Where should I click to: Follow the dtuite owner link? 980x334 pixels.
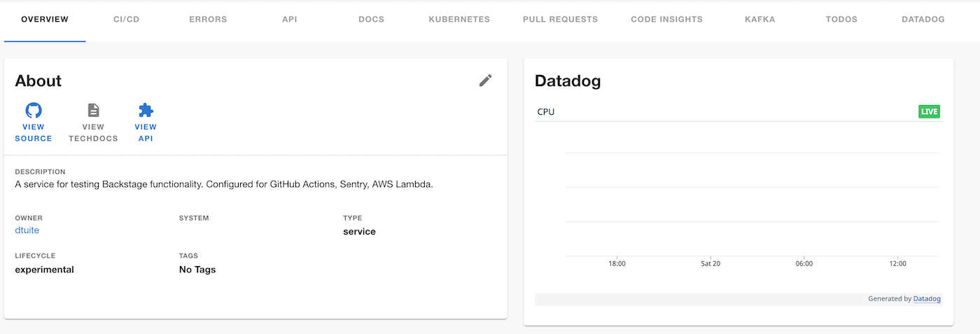tap(27, 230)
